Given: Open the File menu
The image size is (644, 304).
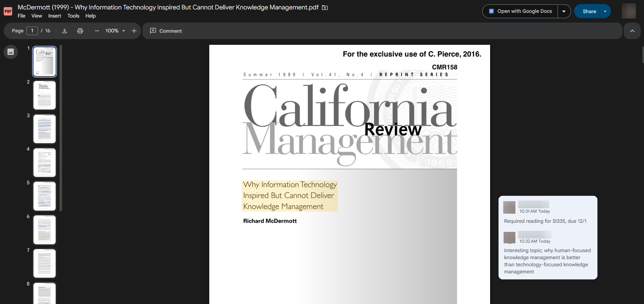Looking at the screenshot, I should (x=21, y=16).
